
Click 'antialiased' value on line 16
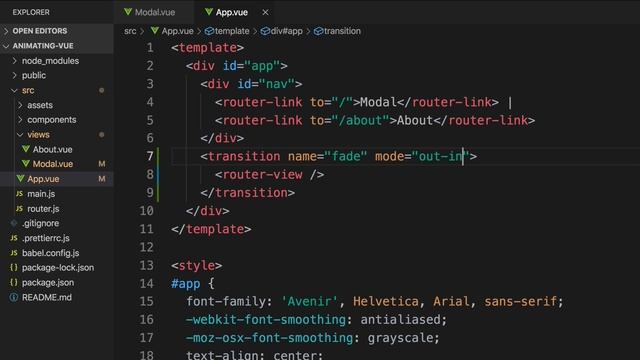point(400,320)
